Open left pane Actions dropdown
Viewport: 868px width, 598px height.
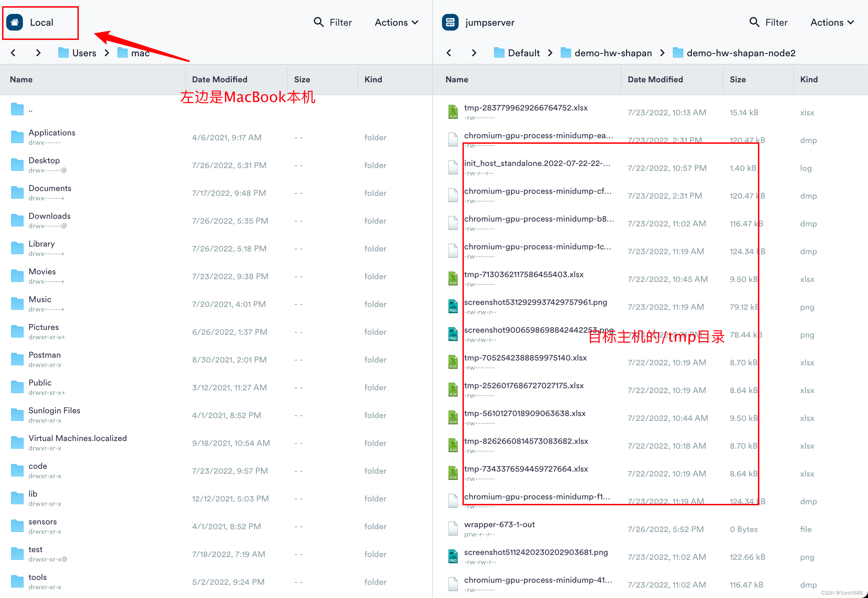(x=397, y=23)
